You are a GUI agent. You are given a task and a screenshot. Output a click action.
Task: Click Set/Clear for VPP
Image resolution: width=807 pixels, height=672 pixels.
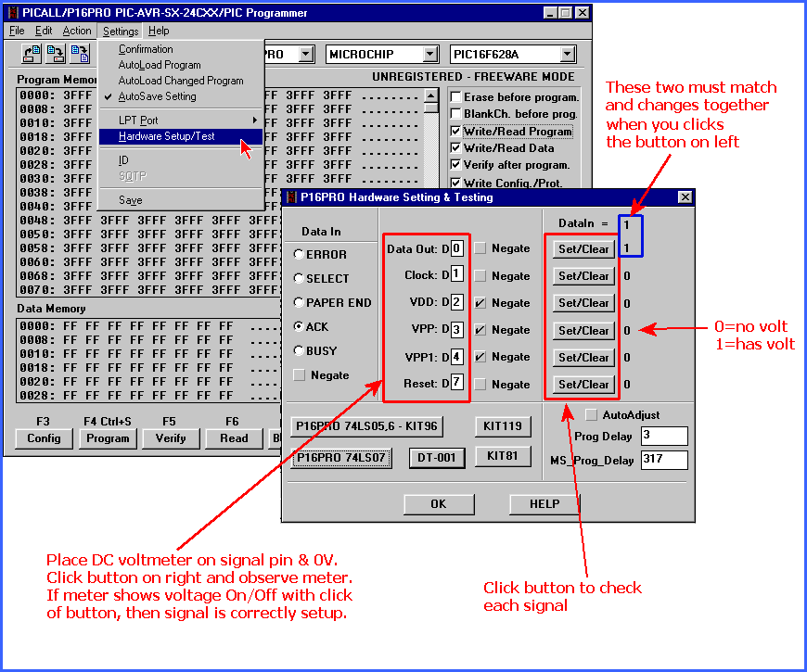[583, 330]
